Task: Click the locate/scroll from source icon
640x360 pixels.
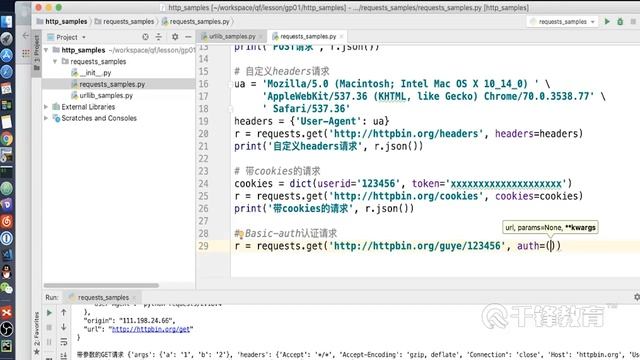Action: (145, 37)
